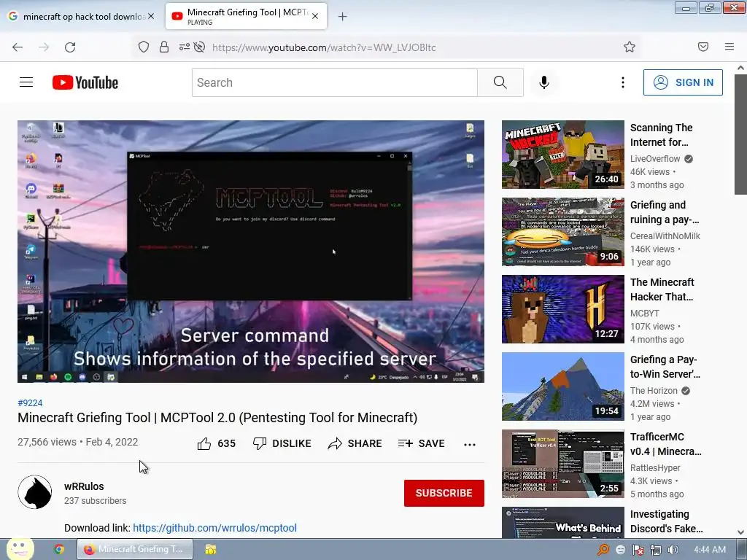The height and width of the screenshot is (560, 747).
Task: Save video to a playlist
Action: pos(421,444)
